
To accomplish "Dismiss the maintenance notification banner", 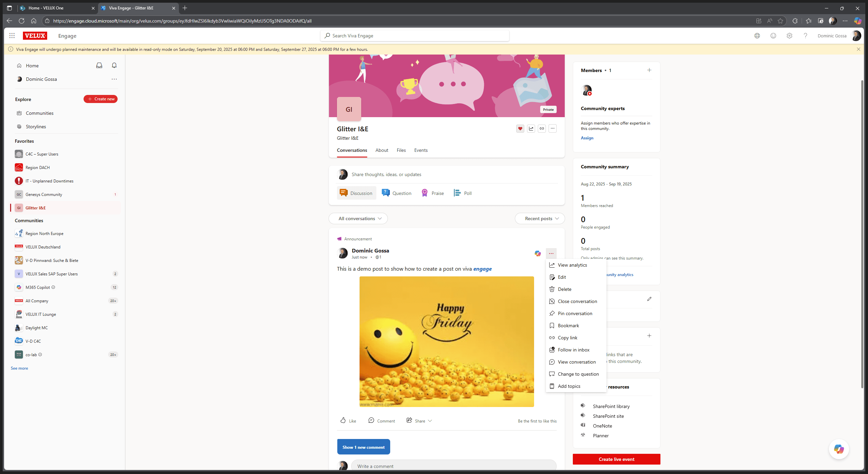I will 859,49.
